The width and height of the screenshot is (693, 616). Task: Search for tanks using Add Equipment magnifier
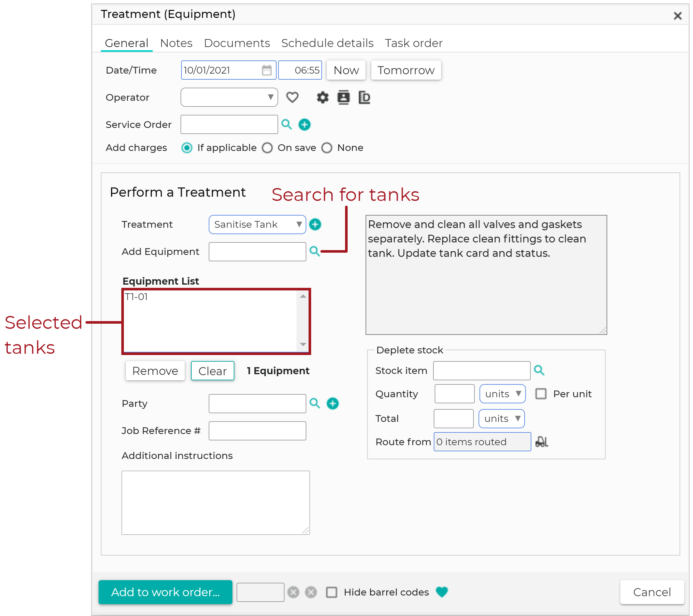pos(315,251)
